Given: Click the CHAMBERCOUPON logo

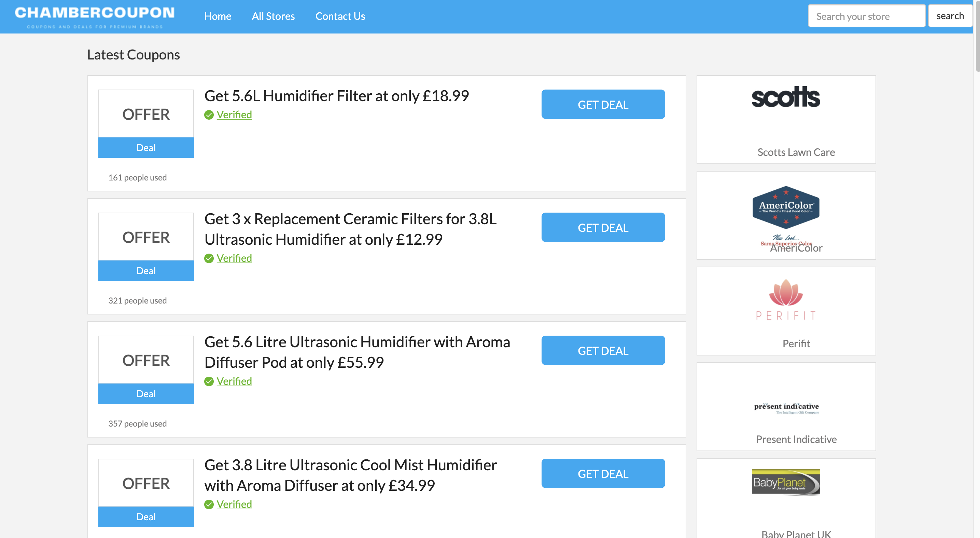Looking at the screenshot, I should coord(95,15).
